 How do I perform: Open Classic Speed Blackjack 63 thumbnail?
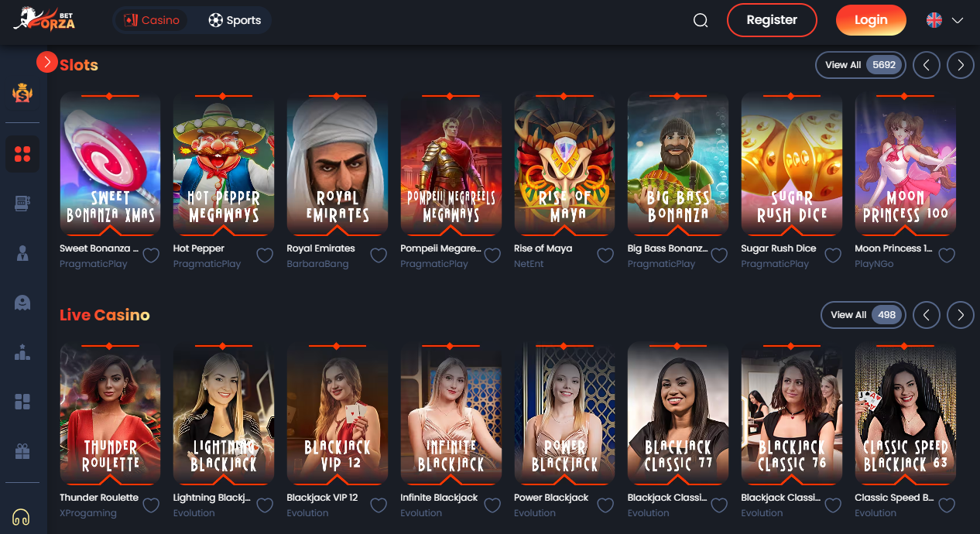pyautogui.click(x=906, y=414)
